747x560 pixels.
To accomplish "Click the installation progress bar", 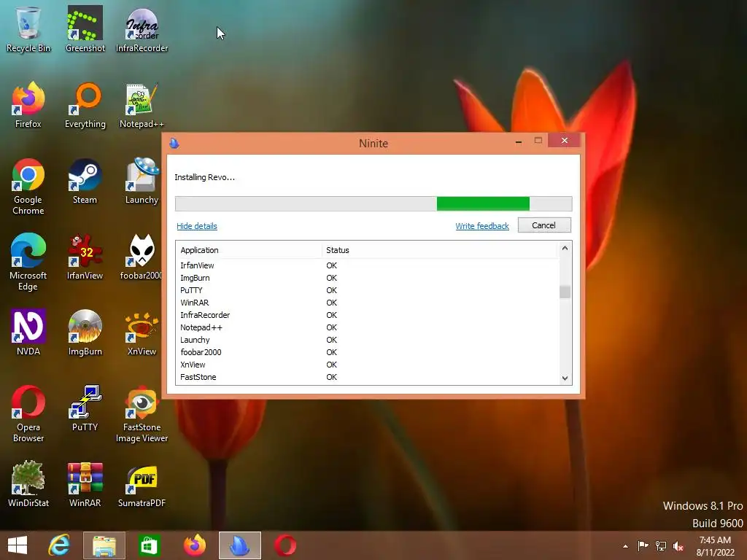I will pos(373,204).
